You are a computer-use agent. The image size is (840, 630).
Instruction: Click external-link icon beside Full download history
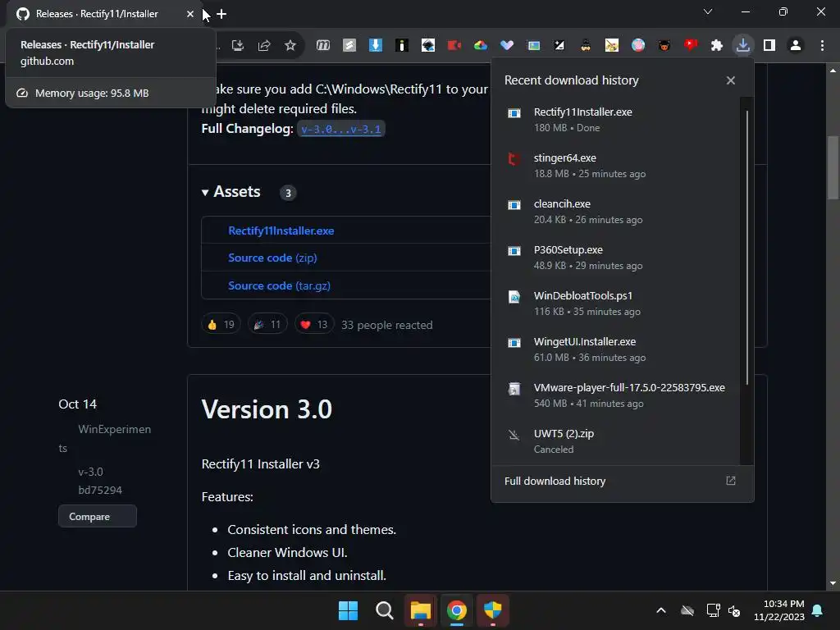[731, 481]
